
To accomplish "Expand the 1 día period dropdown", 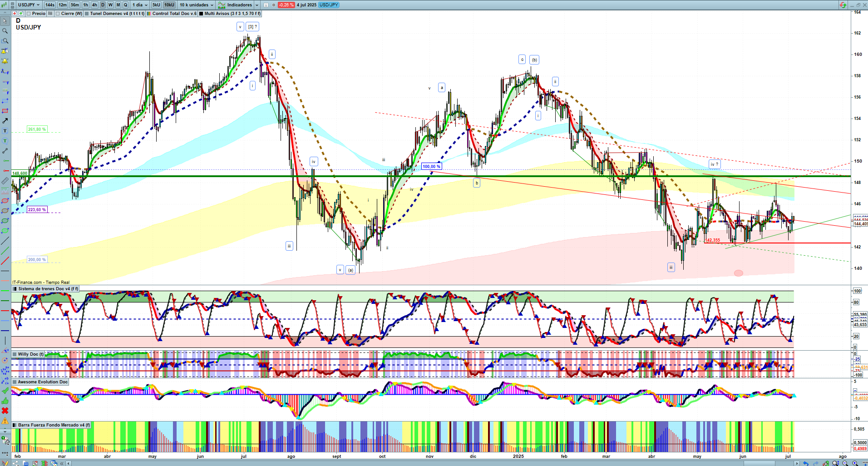I will [140, 5].
